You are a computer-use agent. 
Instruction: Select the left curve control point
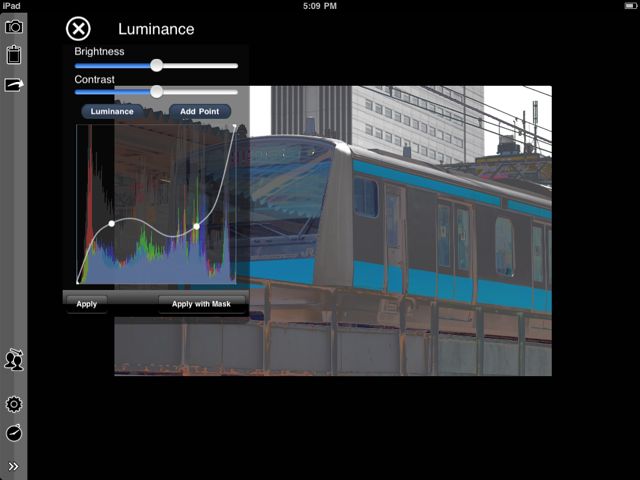pyautogui.click(x=111, y=224)
